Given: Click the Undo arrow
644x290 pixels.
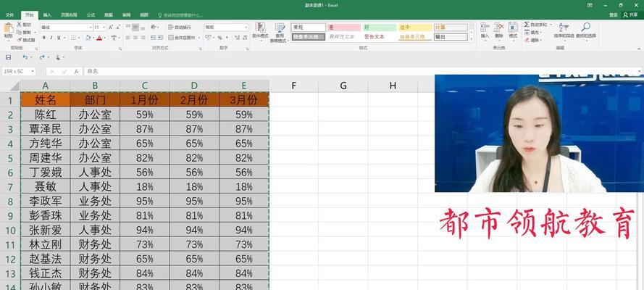Looking at the screenshot, I should click(25, 57).
